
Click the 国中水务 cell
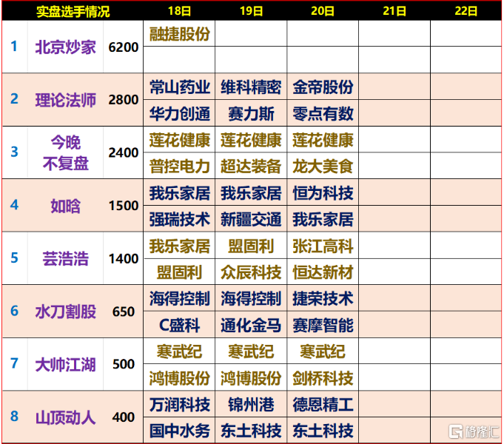[179, 431]
